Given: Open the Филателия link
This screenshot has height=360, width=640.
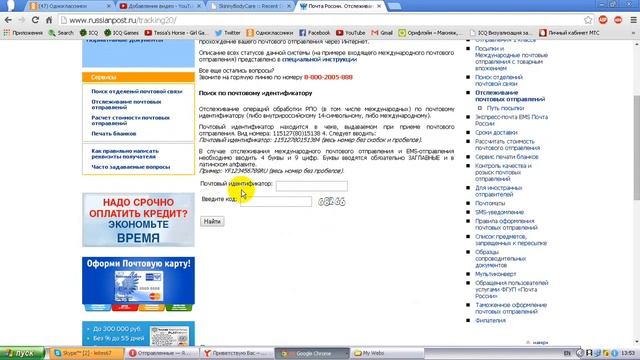Looking at the screenshot, I should point(490,320).
